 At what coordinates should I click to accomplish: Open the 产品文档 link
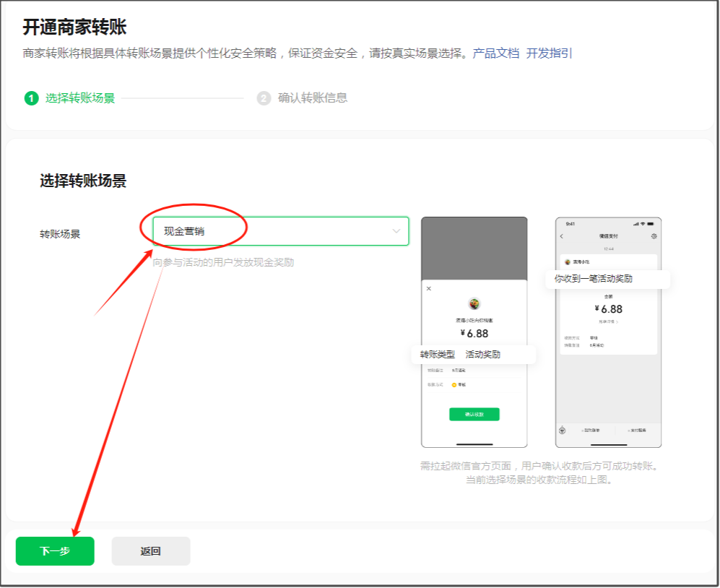coord(495,53)
